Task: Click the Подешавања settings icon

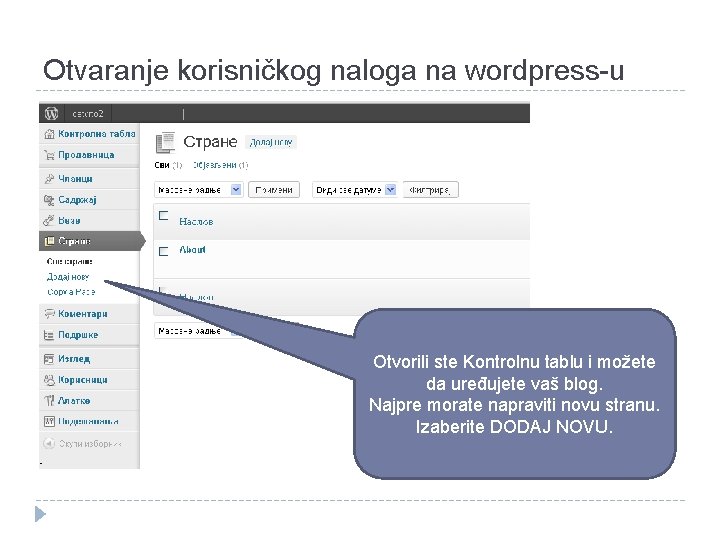Action: (x=49, y=422)
